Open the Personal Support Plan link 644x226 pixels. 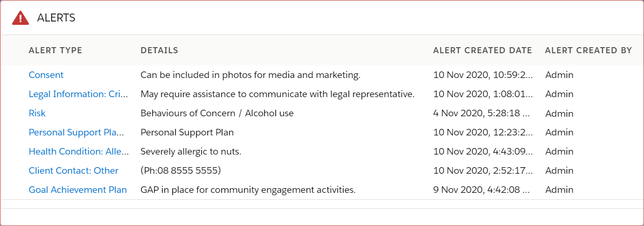[77, 132]
